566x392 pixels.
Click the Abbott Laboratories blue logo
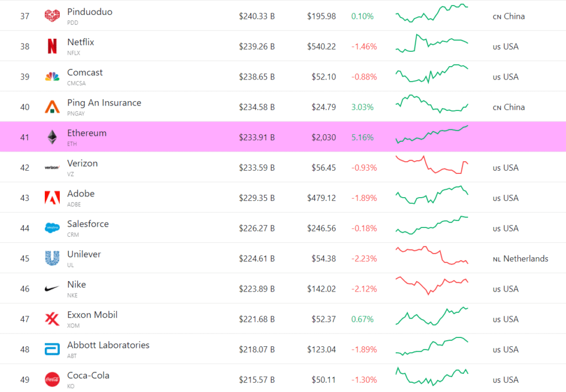[52, 349]
